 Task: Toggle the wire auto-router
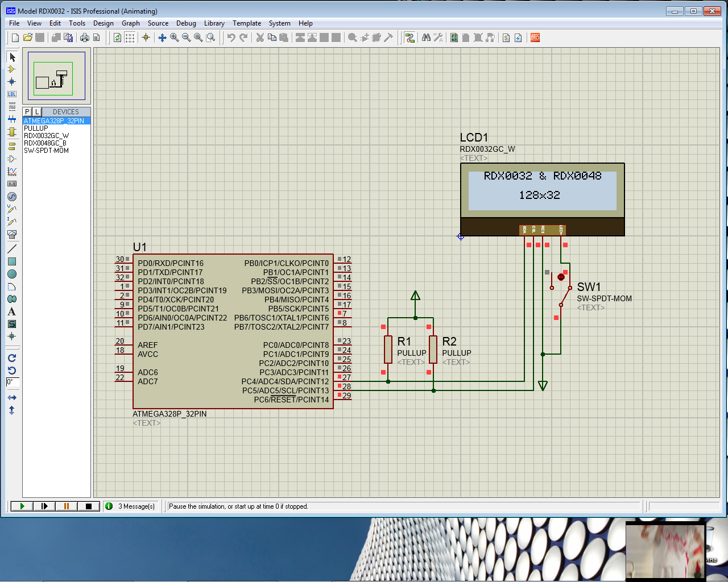[x=409, y=38]
